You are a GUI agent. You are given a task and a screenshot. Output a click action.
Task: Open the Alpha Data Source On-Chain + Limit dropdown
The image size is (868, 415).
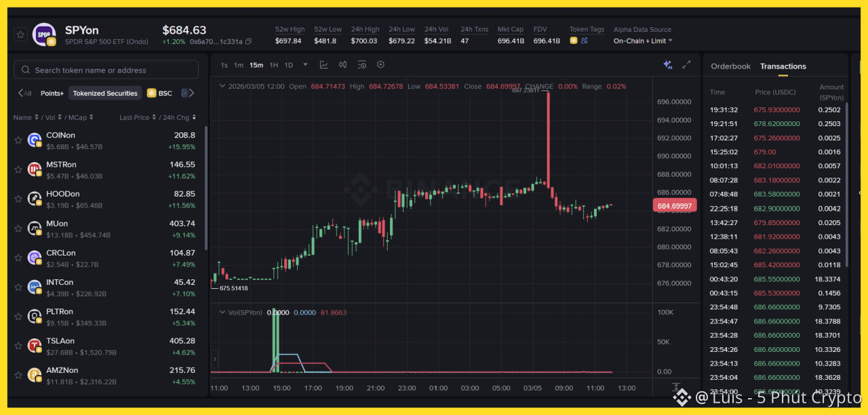click(643, 41)
